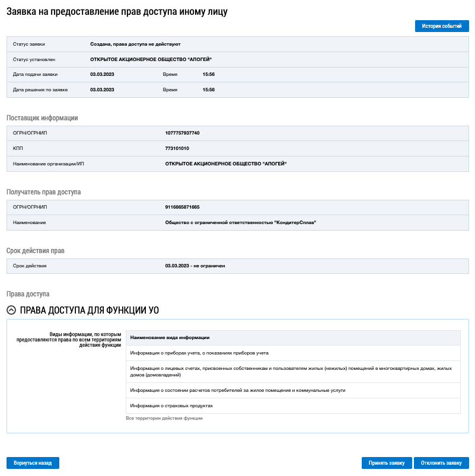The height and width of the screenshot is (476, 475).
Task: Select the row about лицевых счетах
Action: coord(293,372)
